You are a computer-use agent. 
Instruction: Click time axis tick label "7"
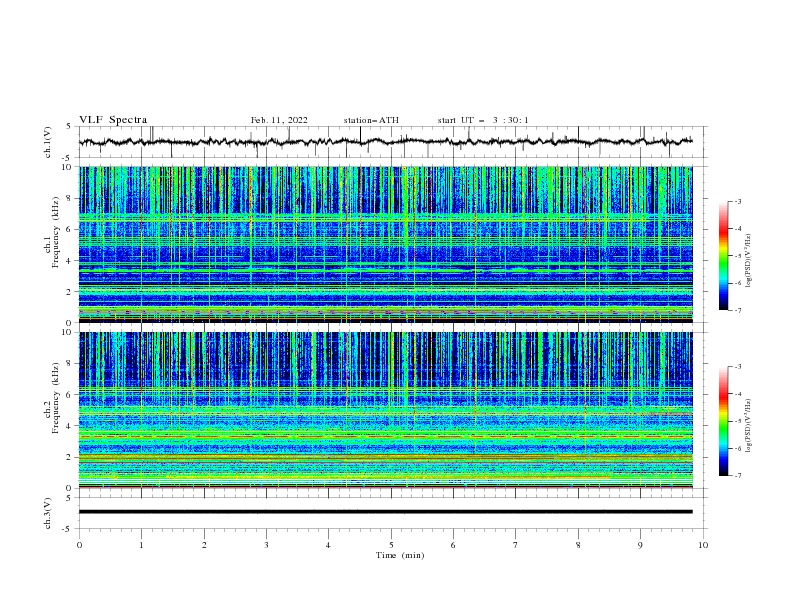[516, 545]
